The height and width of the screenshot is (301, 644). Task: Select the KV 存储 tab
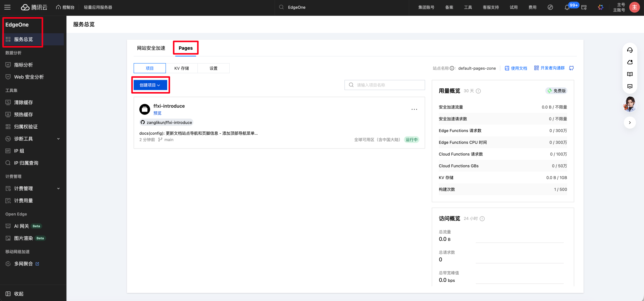tap(182, 68)
